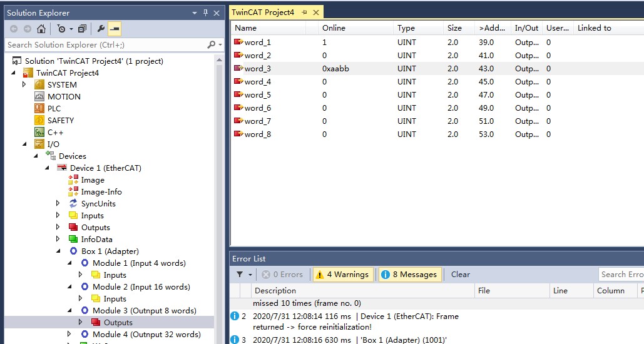This screenshot has height=344, width=644.
Task: Collapse the Box 1 (Adapter) node
Action: 58,251
